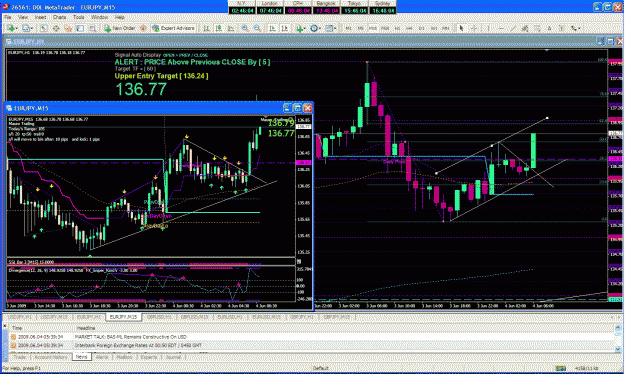The width and height of the screenshot is (625, 374).
Task: Open the Window menu
Action: pos(99,17)
